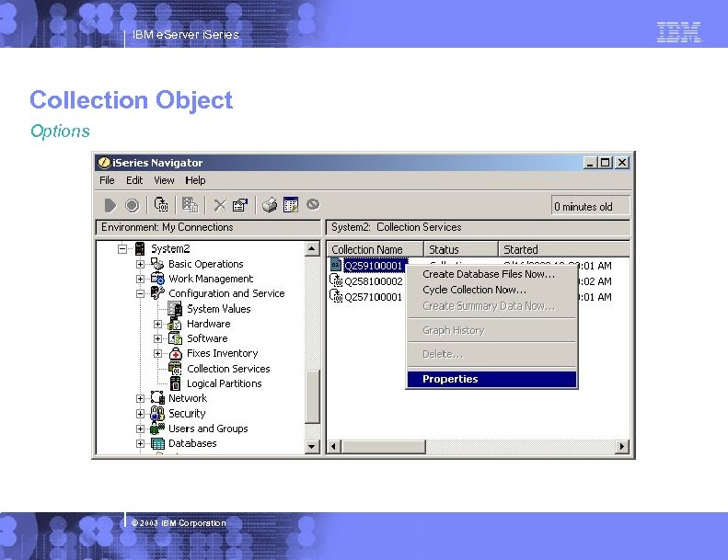Click the Databases icon
Image resolution: width=728 pixels, height=560 pixels.
click(x=157, y=443)
